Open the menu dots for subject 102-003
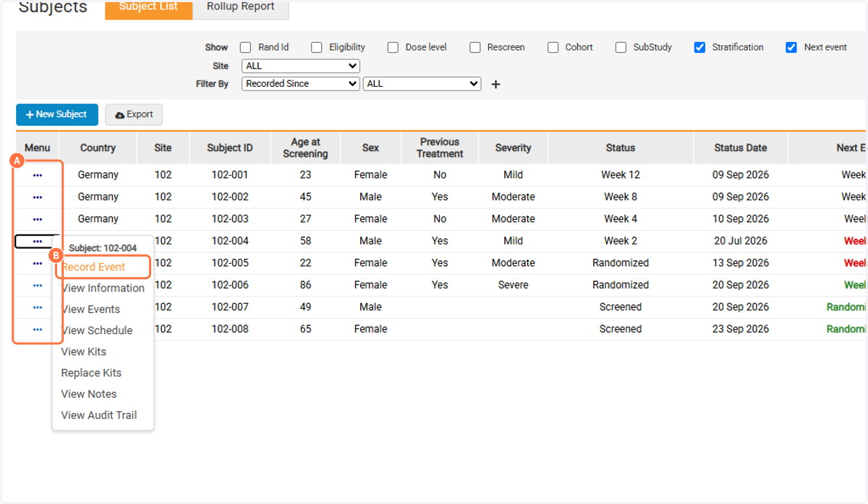 coord(38,219)
